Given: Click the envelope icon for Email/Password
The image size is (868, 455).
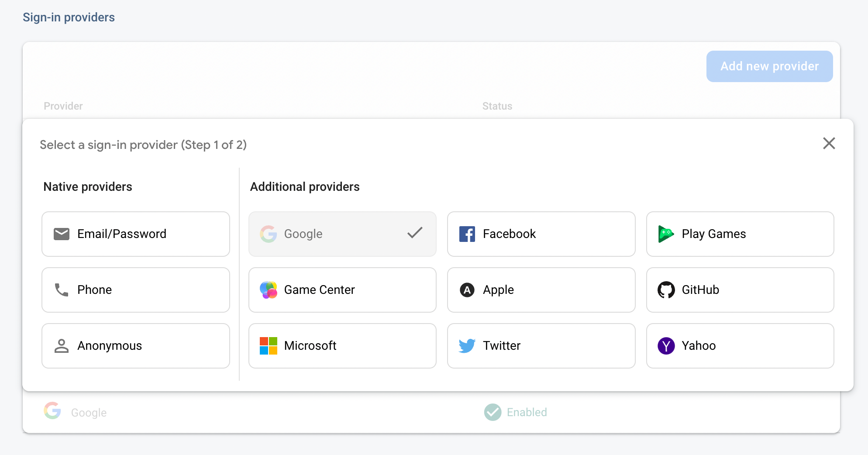Looking at the screenshot, I should [x=62, y=234].
